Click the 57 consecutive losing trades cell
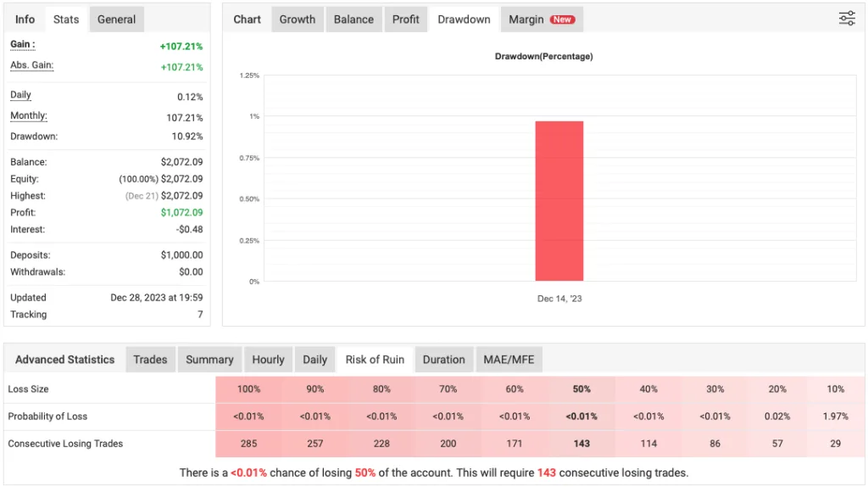 pos(777,444)
